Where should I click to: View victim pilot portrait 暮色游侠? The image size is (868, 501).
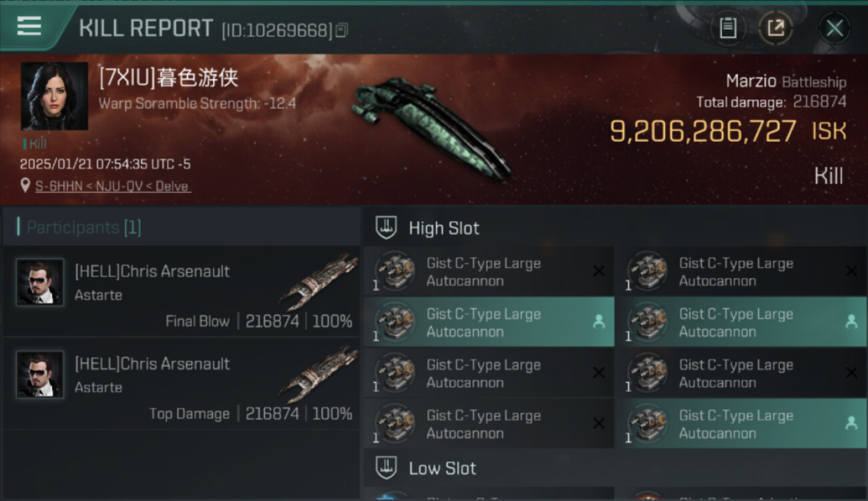tap(54, 96)
